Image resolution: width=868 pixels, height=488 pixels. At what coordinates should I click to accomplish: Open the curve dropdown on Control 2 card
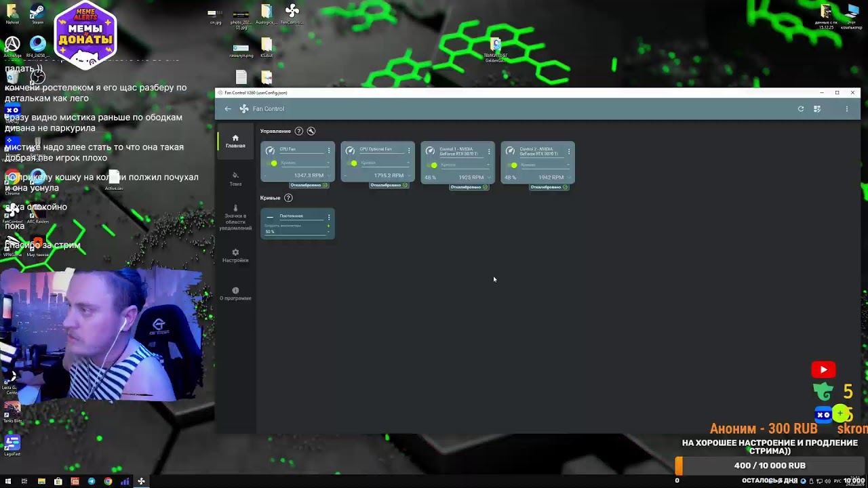[x=545, y=165]
